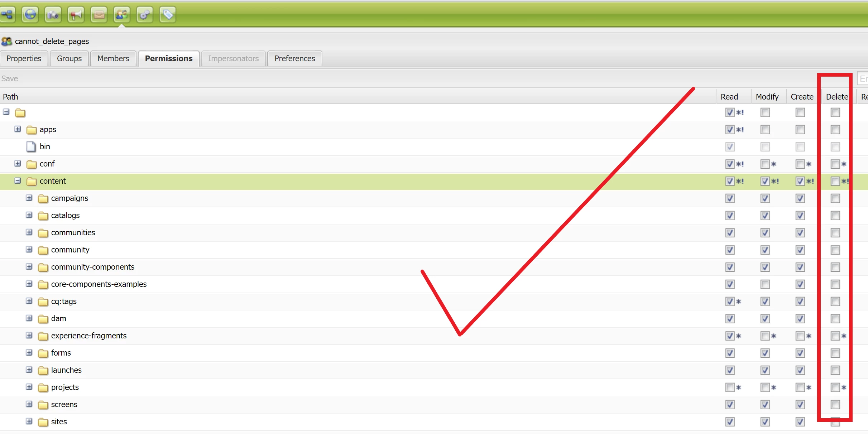Image resolution: width=868 pixels, height=434 pixels.
Task: Expand the apps folder
Action: pyautogui.click(x=18, y=129)
